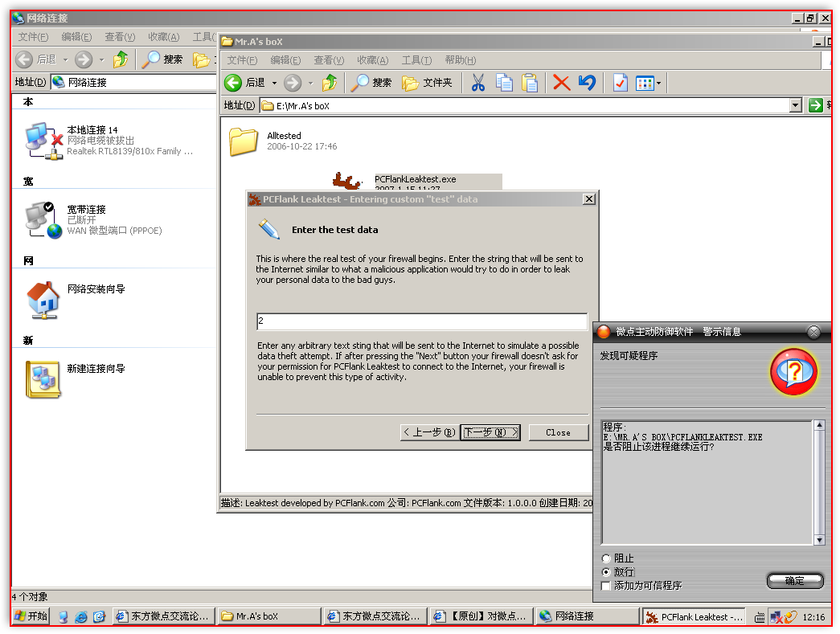Click the Views grid icon
Viewport: 840px width, 634px height.
(645, 83)
